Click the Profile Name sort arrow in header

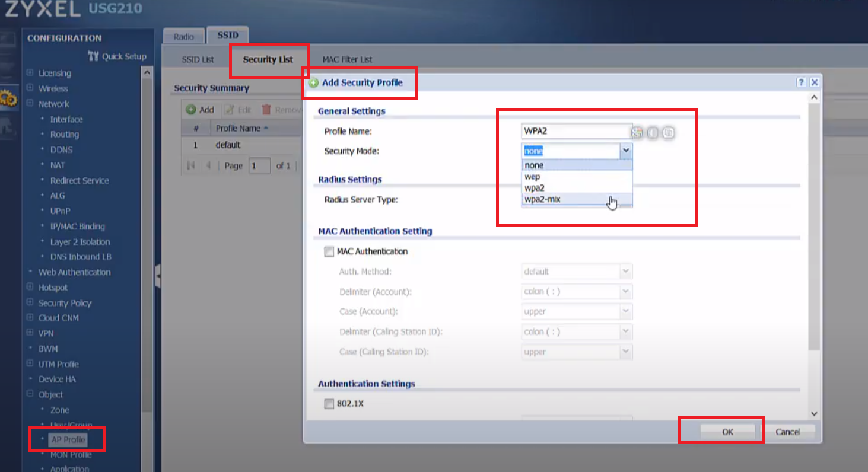tap(266, 128)
